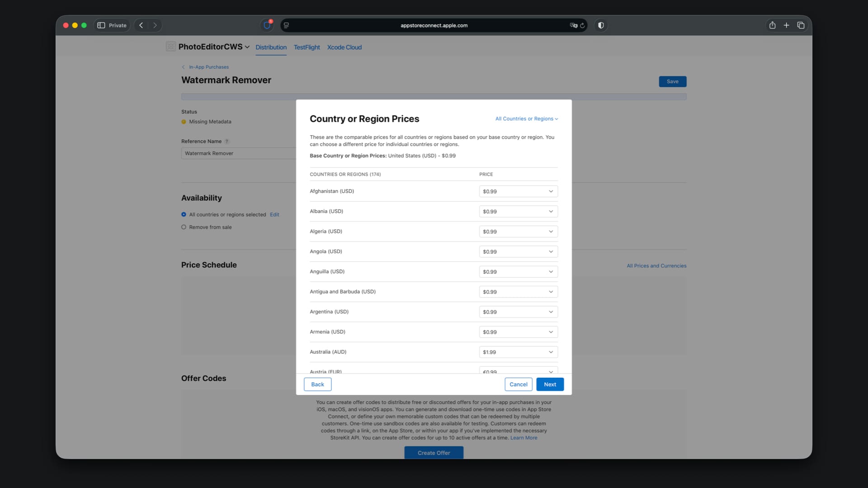Switch to the Xcode Cloud tab
This screenshot has width=868, height=488.
click(344, 47)
